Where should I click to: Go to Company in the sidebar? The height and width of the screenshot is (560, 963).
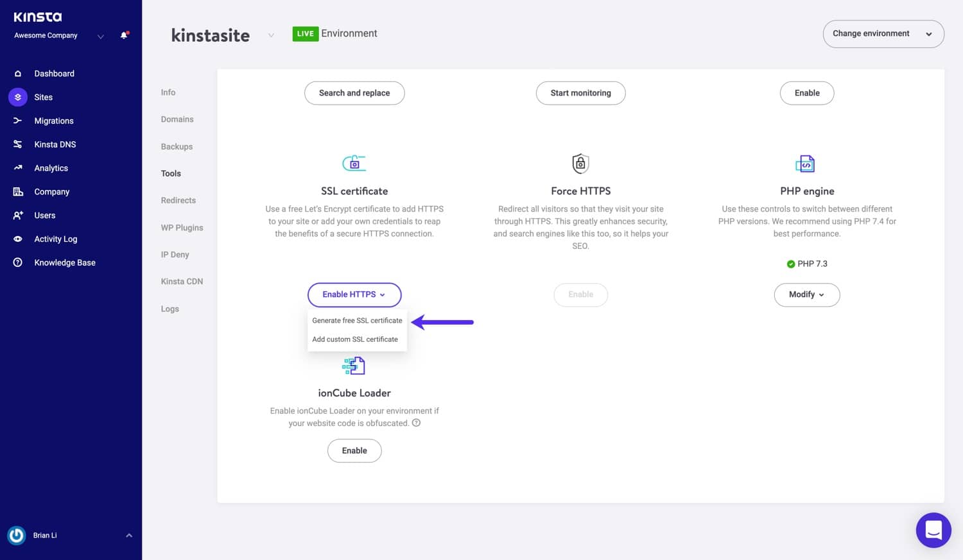[52, 192]
